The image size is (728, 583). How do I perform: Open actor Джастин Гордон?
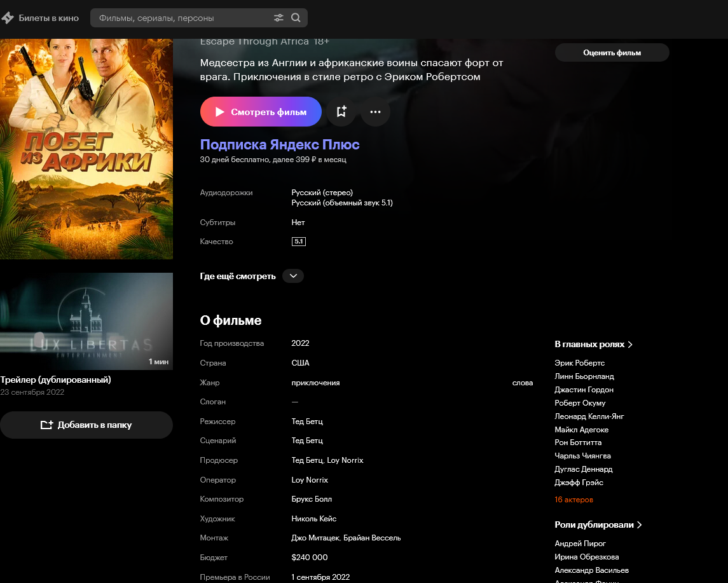click(x=584, y=390)
